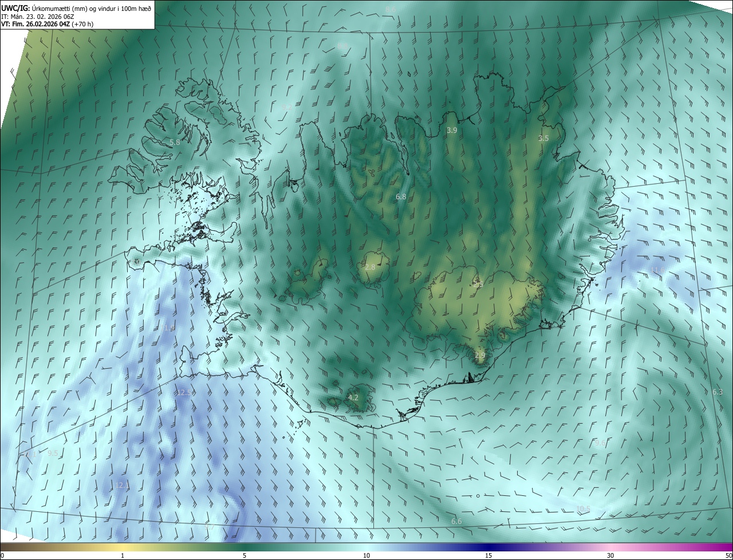Click the 10.5 value in the southeast sea
The height and width of the screenshot is (560, 733).
pos(583,509)
